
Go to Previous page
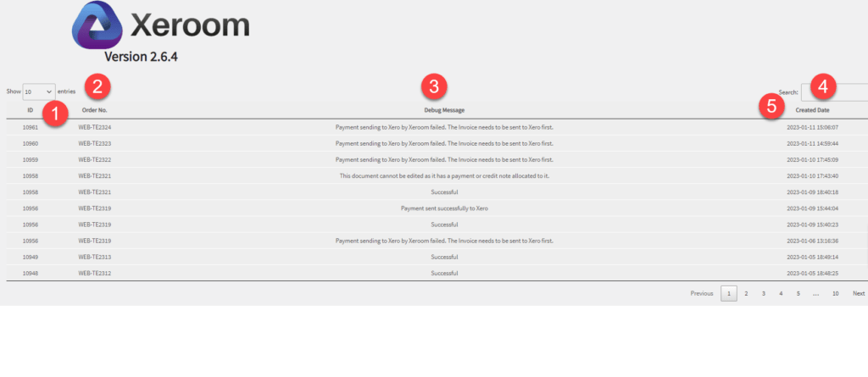point(701,293)
